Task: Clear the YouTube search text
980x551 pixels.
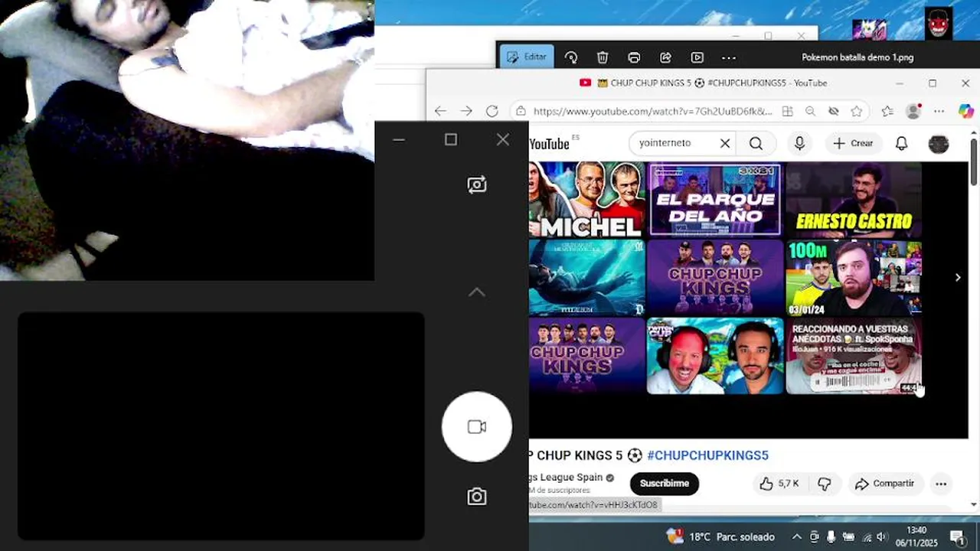Action: click(x=725, y=143)
